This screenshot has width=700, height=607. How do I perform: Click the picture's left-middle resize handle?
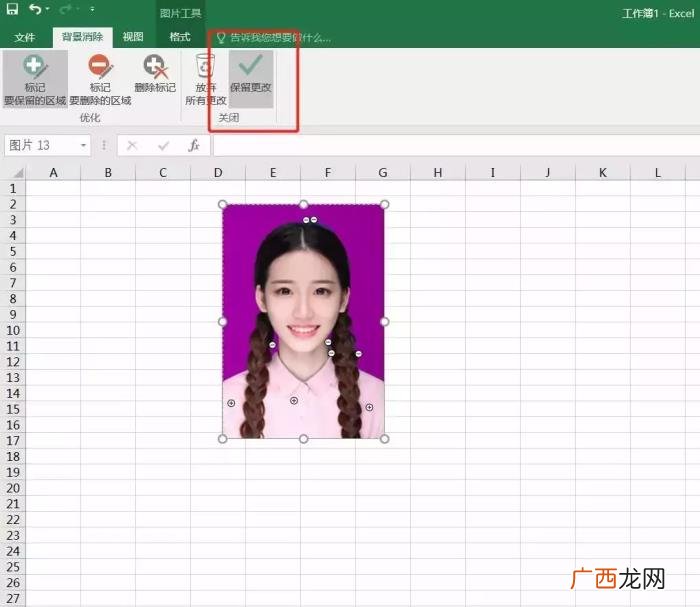222,321
